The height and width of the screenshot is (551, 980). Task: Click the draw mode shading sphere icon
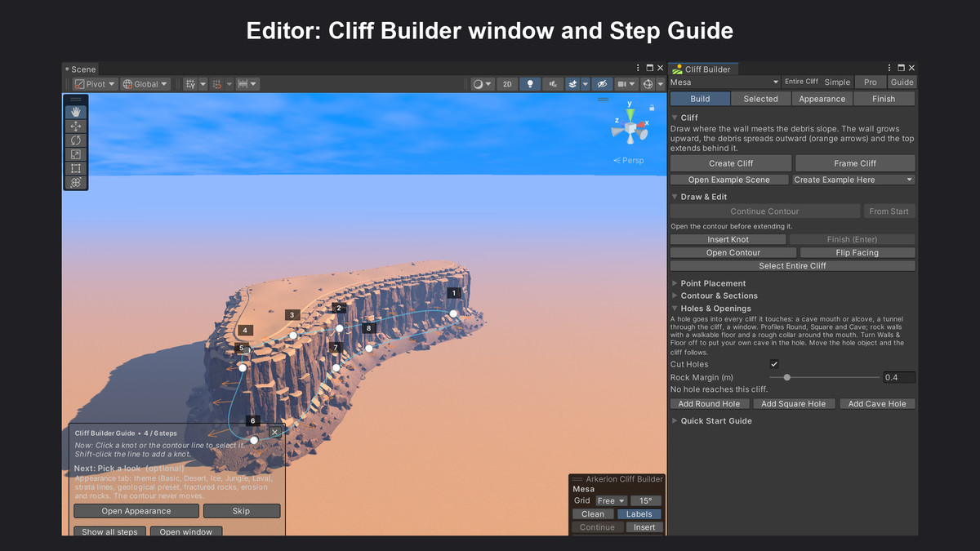478,84
